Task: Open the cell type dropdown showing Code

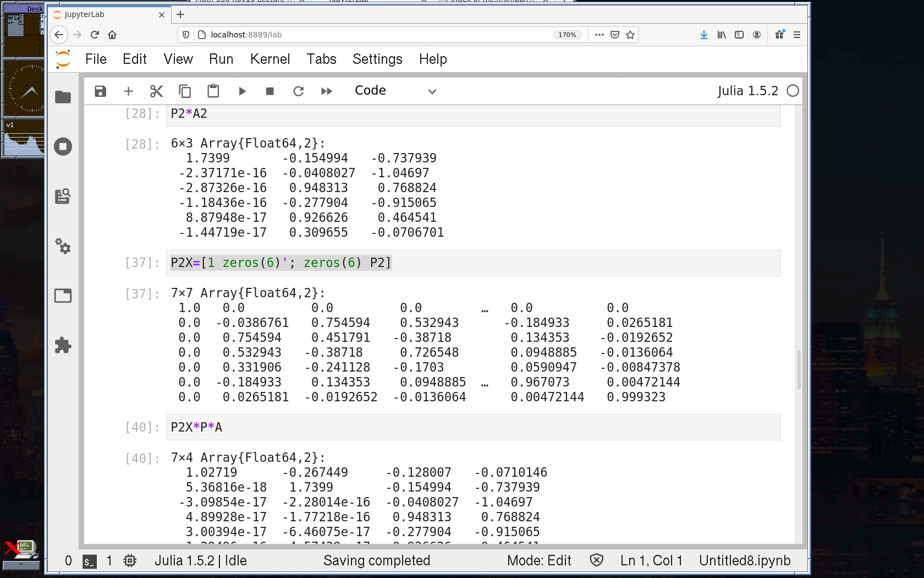Action: click(395, 91)
